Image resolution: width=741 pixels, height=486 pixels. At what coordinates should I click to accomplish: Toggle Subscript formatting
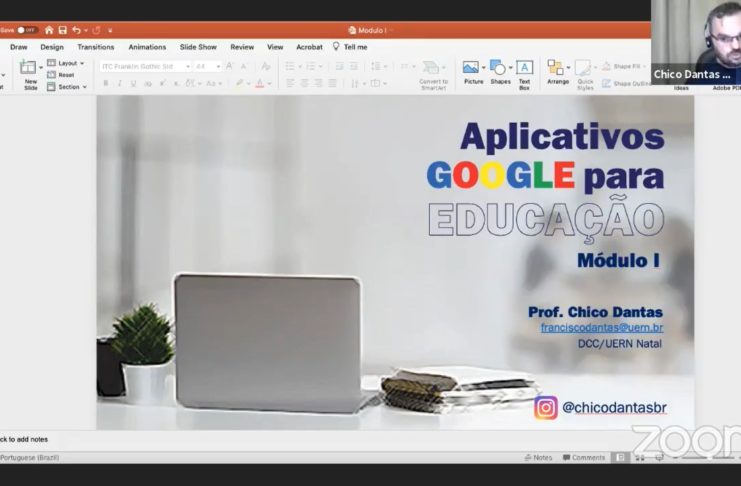pos(176,84)
